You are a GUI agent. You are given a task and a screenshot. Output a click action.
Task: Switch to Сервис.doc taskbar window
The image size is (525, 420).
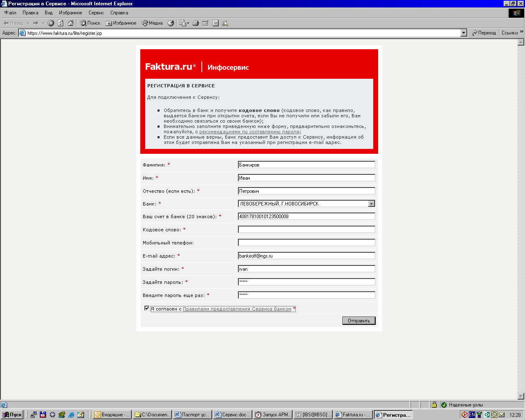[232, 415]
